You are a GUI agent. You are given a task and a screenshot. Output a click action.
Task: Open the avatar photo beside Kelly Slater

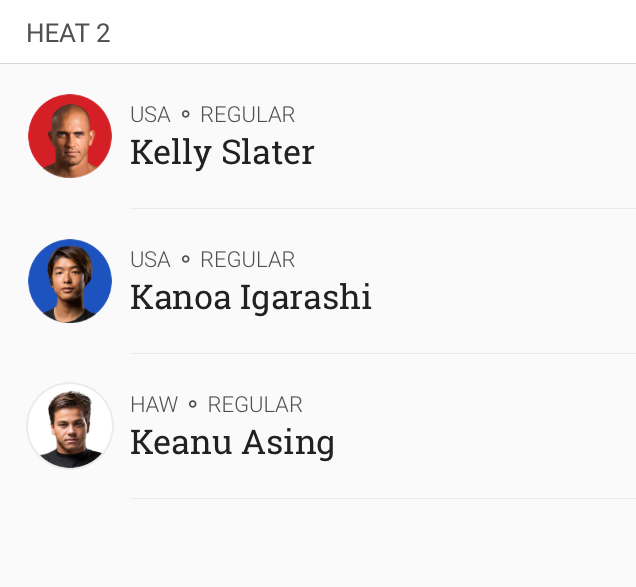click(x=70, y=136)
